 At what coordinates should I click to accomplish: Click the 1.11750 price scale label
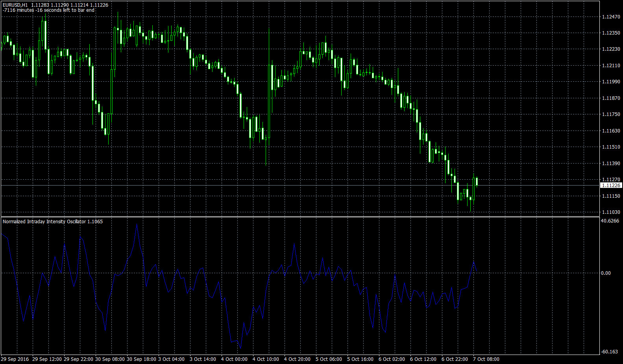click(x=611, y=114)
